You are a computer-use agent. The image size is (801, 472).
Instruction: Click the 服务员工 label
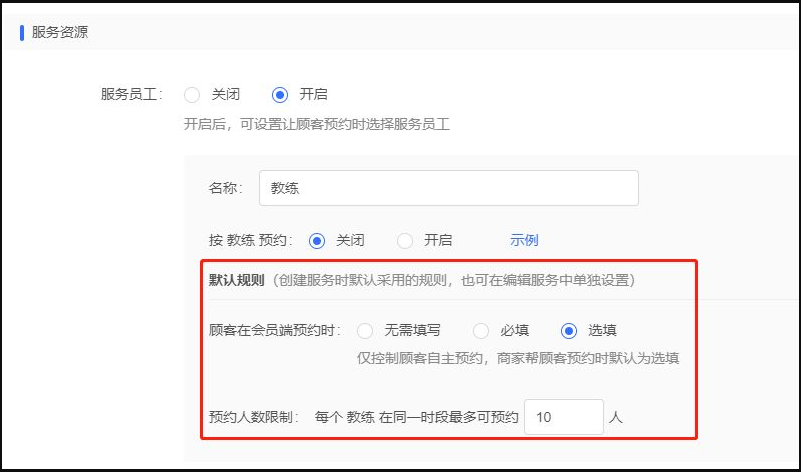coord(131,95)
